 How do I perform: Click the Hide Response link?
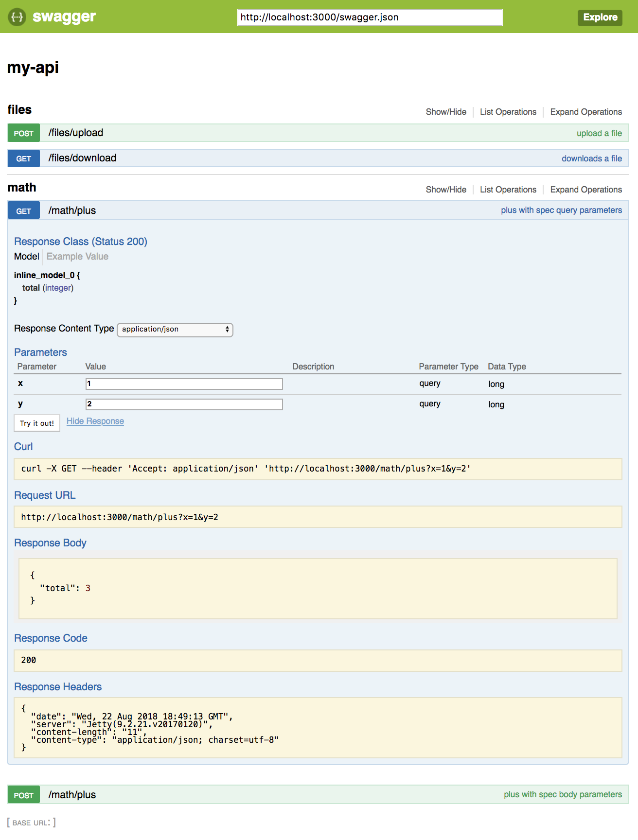click(x=95, y=421)
